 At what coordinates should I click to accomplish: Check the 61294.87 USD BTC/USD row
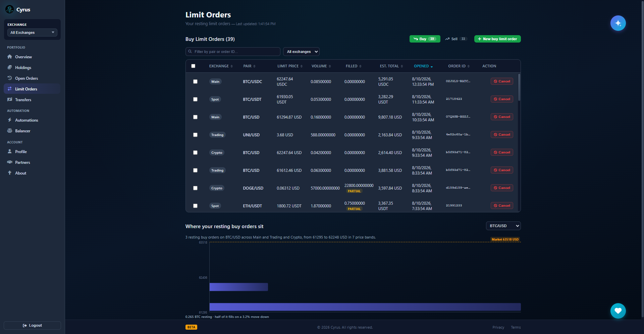(x=195, y=117)
